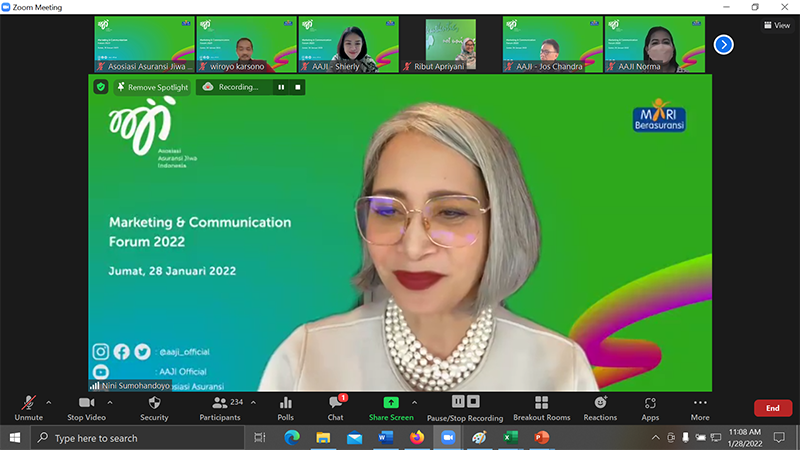Click the green Share Screen button
The width and height of the screenshot is (800, 450).
[391, 408]
